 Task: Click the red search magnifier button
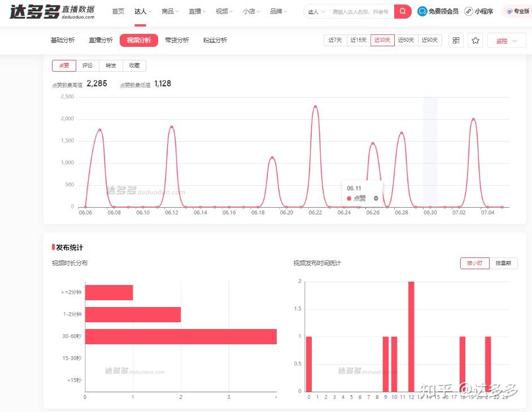coord(402,11)
